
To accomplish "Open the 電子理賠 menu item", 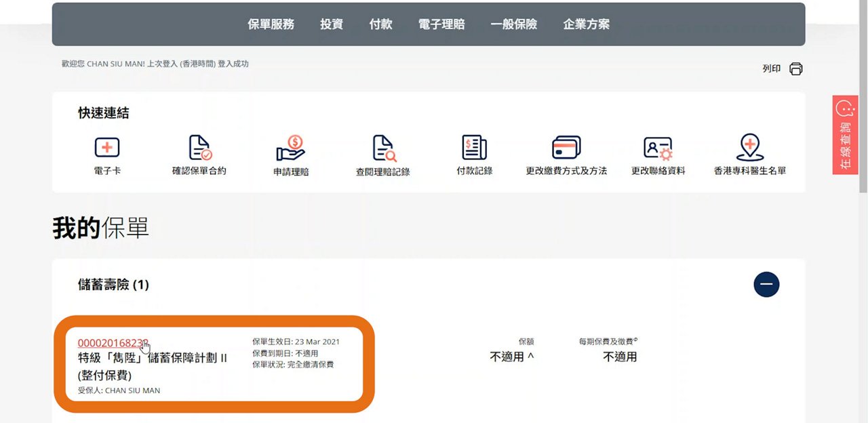I will click(441, 24).
